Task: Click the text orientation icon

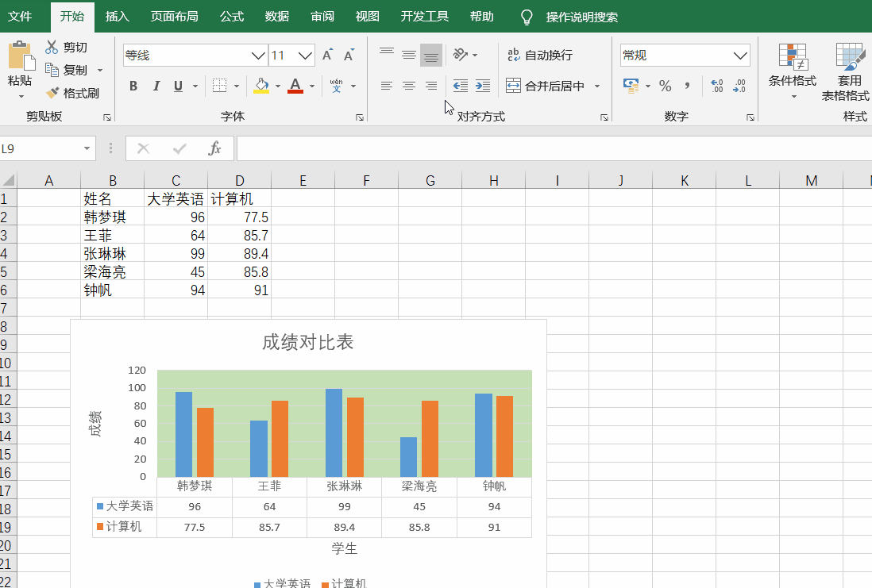Action: 461,55
